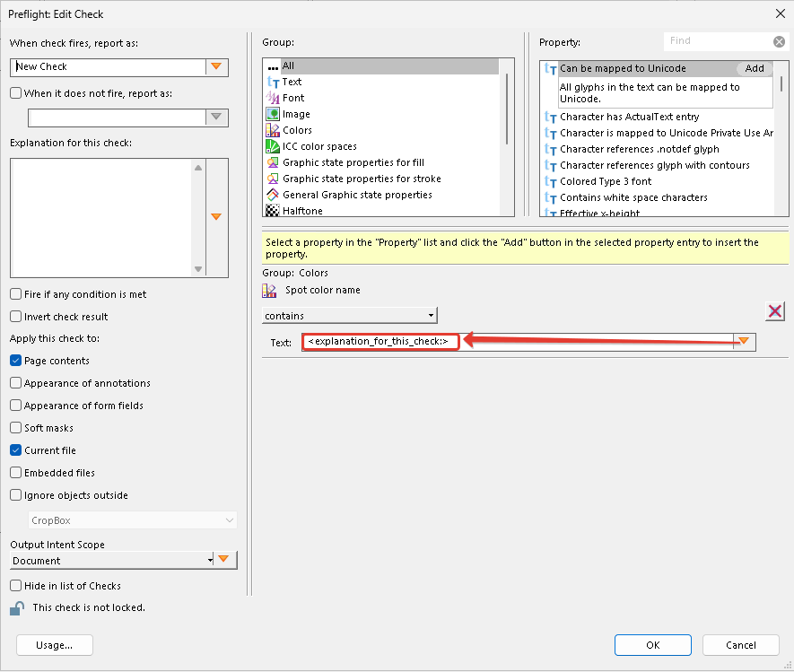Image resolution: width=794 pixels, height=672 pixels.
Task: Click icon beside Character references .notdef glyph
Action: click(551, 150)
